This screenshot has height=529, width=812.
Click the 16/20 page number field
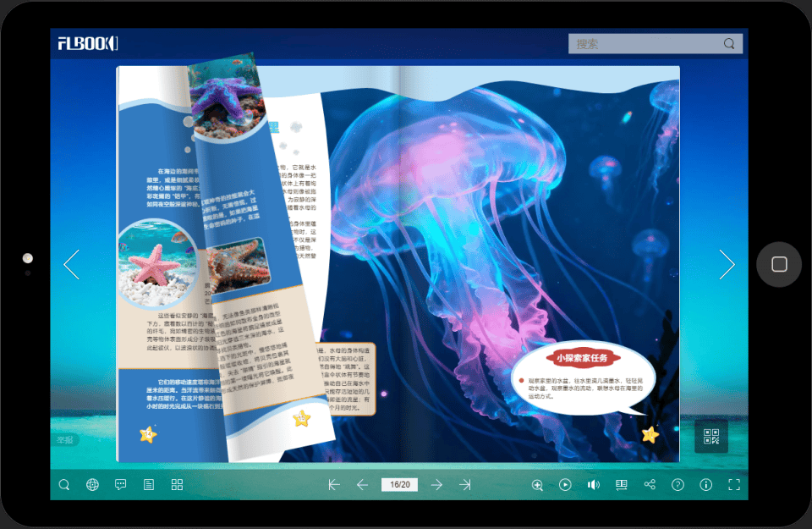pyautogui.click(x=399, y=485)
